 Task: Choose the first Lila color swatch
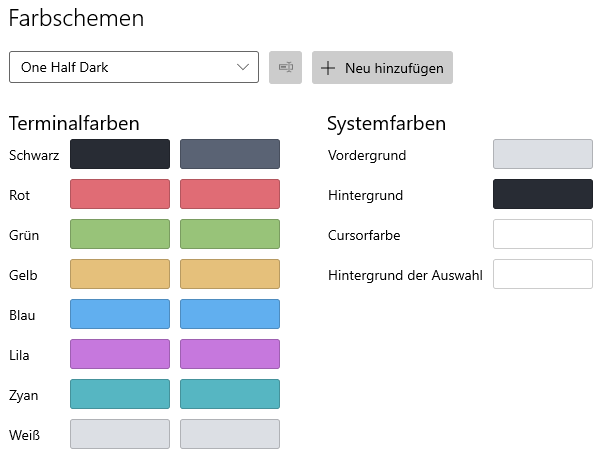coord(120,354)
